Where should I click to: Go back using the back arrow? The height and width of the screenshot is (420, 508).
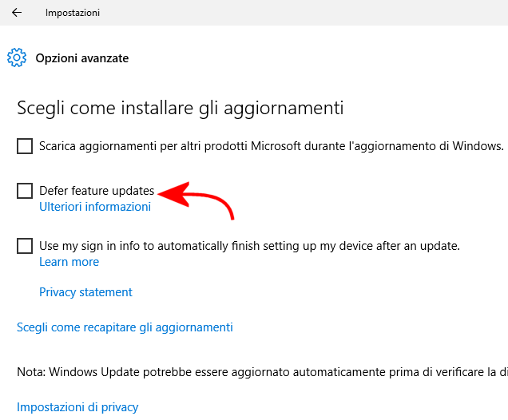pyautogui.click(x=17, y=13)
